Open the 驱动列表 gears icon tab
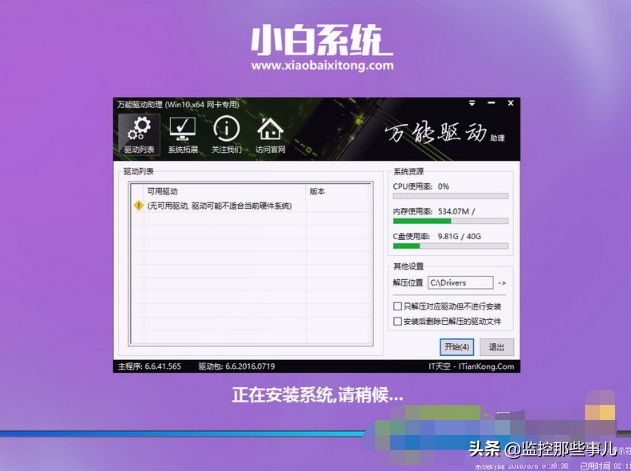Image resolution: width=631 pixels, height=471 pixels. (139, 134)
